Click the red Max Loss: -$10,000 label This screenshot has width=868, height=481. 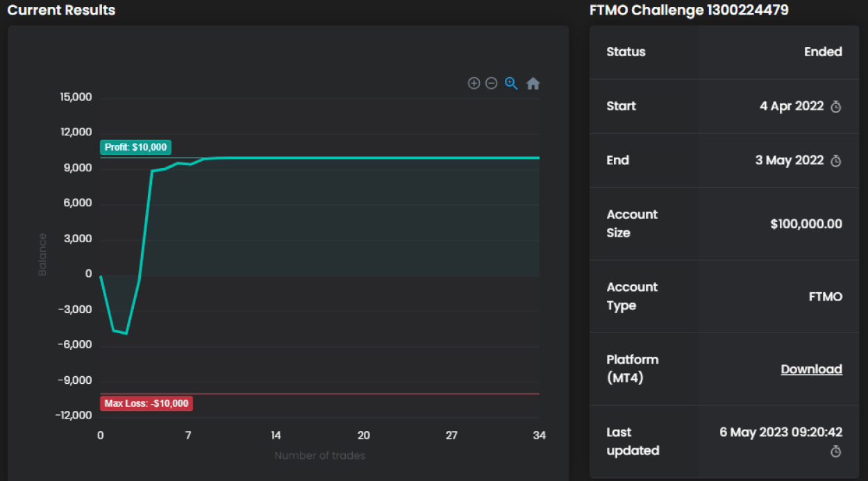pos(146,403)
